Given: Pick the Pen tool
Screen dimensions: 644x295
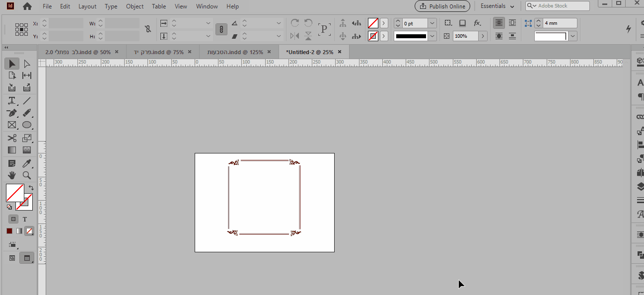Looking at the screenshot, I should (x=12, y=113).
